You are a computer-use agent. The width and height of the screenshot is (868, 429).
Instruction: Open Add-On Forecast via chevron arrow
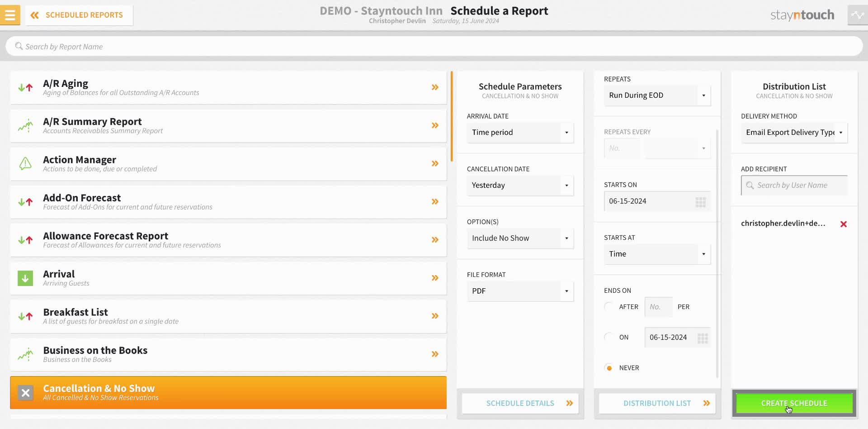435,201
